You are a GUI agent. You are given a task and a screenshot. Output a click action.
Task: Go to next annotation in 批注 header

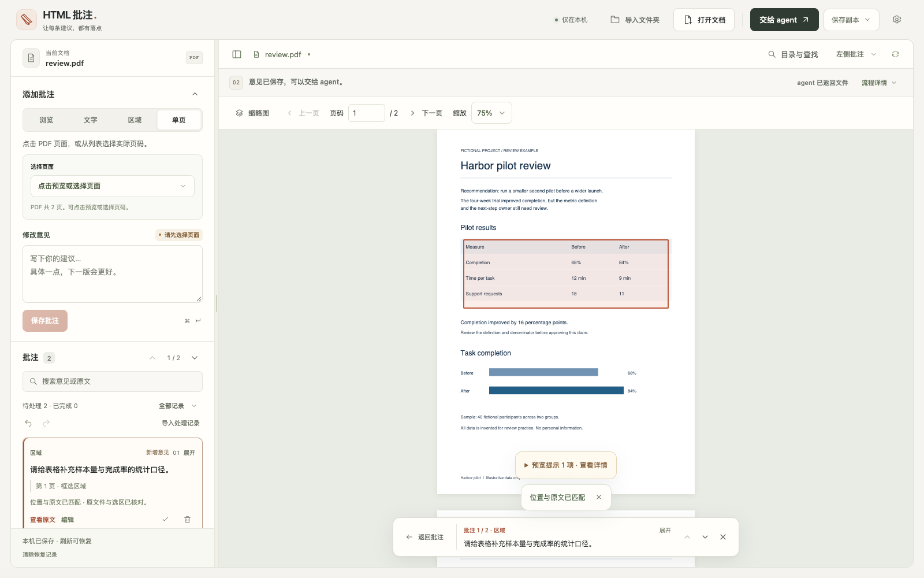click(195, 358)
